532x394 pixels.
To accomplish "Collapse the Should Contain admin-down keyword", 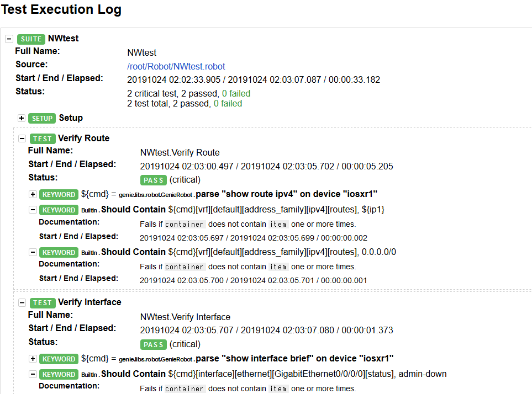I will [x=33, y=374].
